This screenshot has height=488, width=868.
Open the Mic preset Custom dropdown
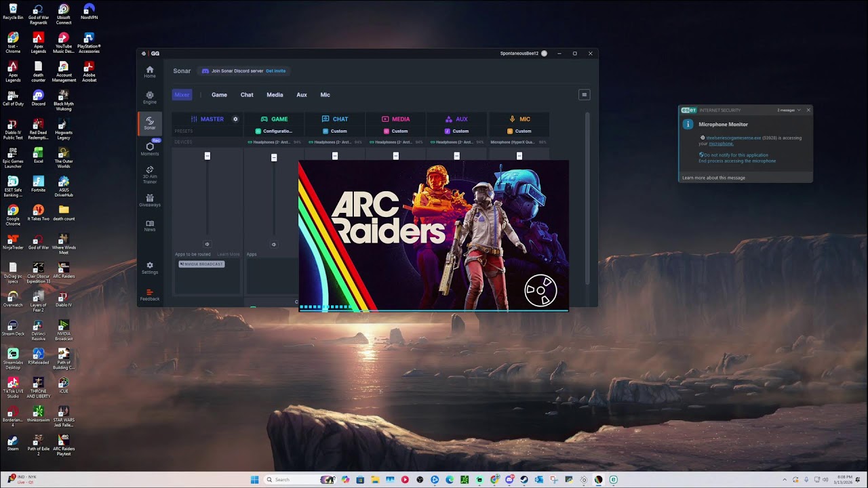pyautogui.click(x=519, y=131)
